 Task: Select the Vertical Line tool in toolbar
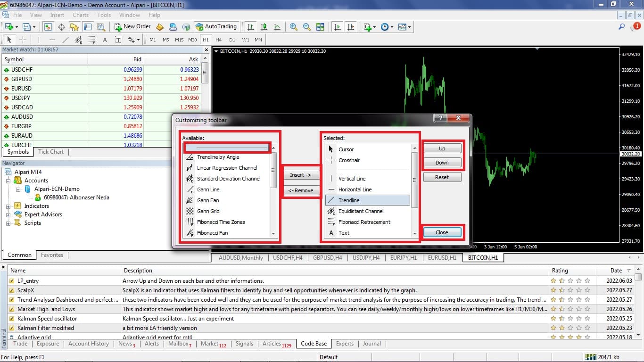39,40
